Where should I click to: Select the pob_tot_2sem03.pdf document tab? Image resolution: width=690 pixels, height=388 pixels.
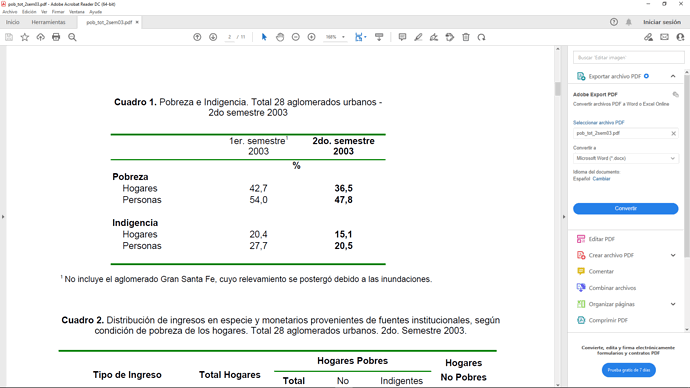pos(109,22)
